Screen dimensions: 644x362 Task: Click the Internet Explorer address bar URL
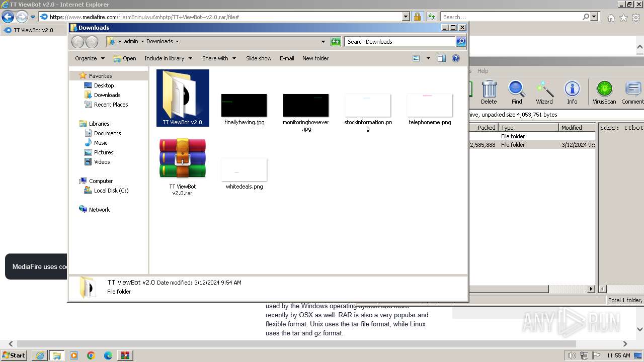tap(144, 17)
